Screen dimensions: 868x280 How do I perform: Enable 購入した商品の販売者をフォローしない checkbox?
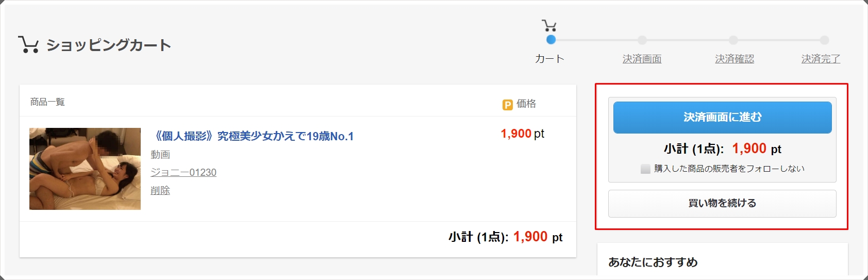point(645,169)
